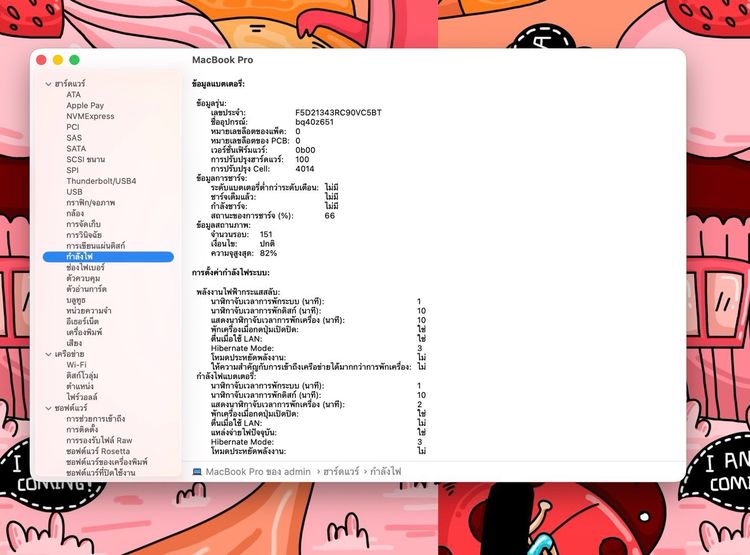Select Wi-Fi under เครือข่าย
Viewport: 750px width, 555px height.
point(77,365)
